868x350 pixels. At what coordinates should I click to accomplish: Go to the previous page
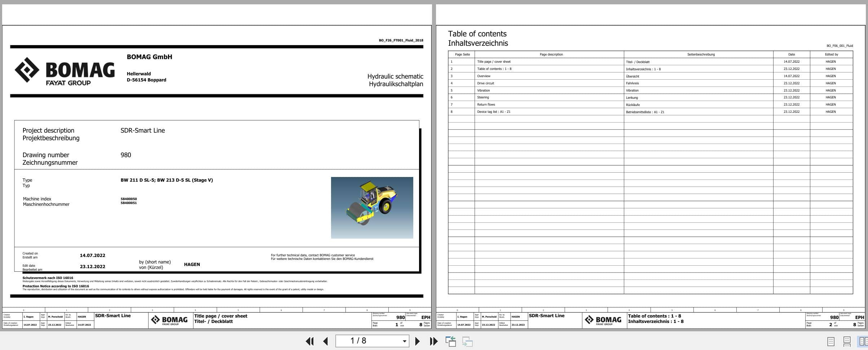point(326,341)
